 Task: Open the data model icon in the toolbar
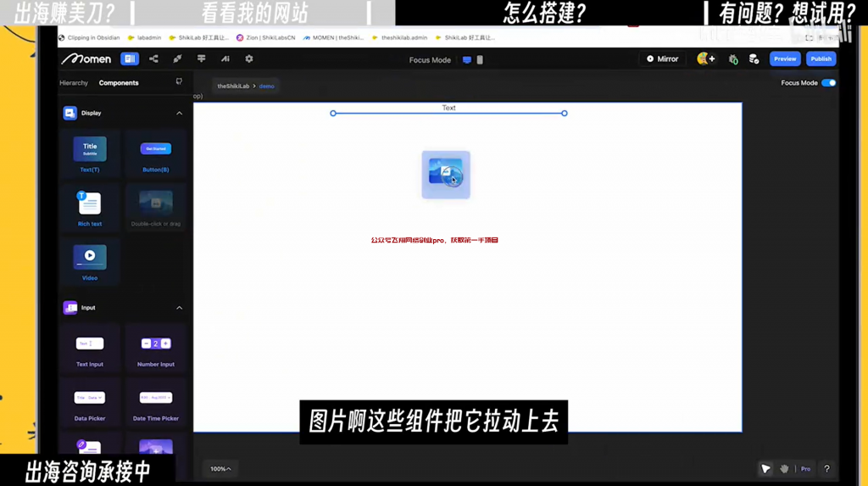coord(154,59)
